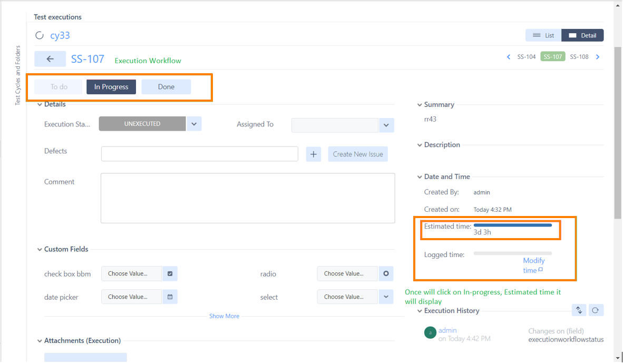The height and width of the screenshot is (364, 623).
Task: Click inside the Comment text area
Action: [x=247, y=198]
